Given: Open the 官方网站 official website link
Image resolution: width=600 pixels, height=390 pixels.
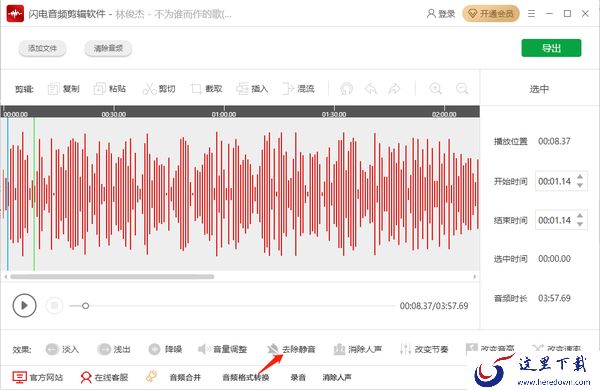Looking at the screenshot, I should pyautogui.click(x=38, y=377).
